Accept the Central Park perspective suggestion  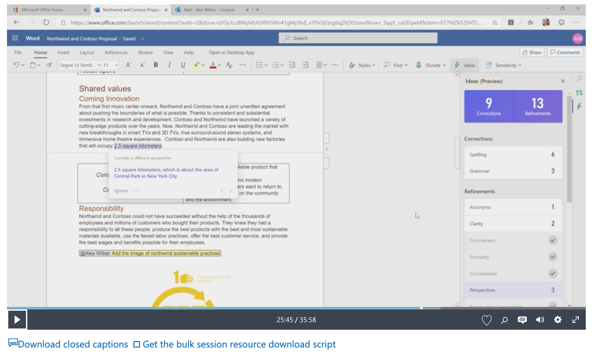point(166,173)
